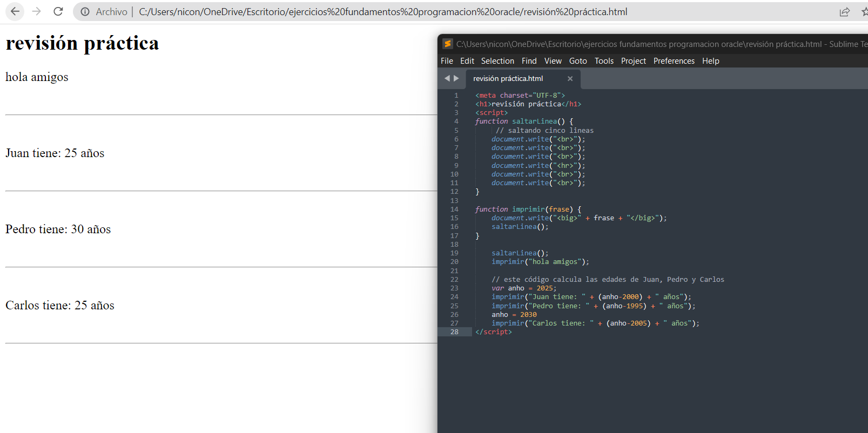
Task: Click 'revisión práctica' heading in browser page
Action: 82,43
